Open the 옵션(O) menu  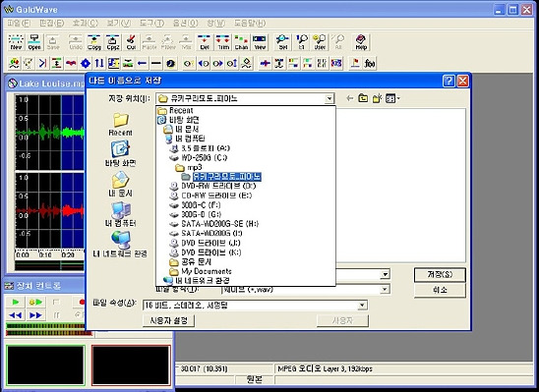pos(185,23)
